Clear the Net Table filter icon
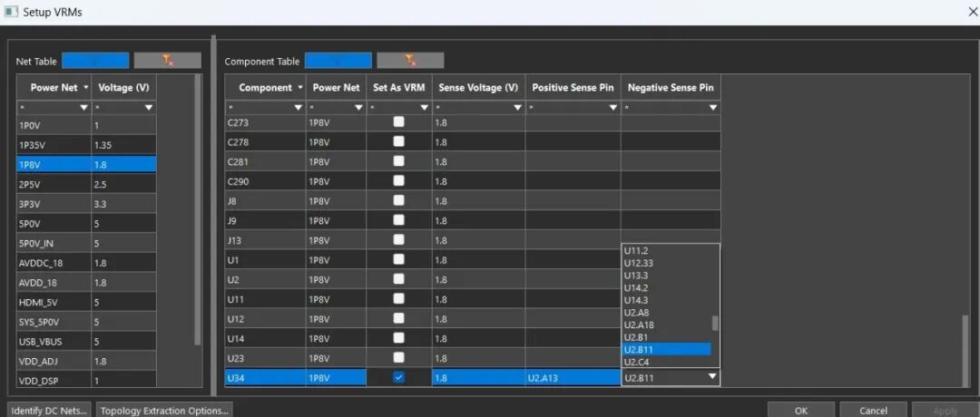The width and height of the screenshot is (980, 417). point(168,61)
